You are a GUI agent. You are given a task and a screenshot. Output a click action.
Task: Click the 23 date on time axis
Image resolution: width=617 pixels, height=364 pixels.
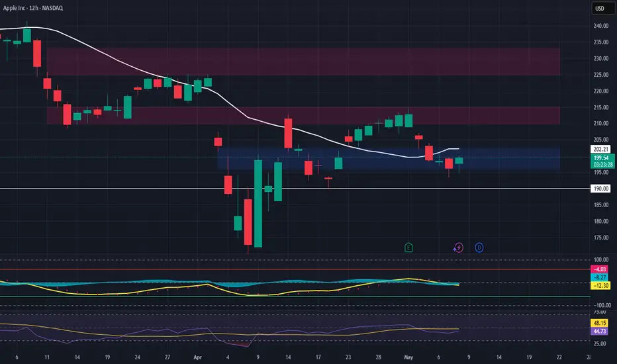[x=348, y=357]
